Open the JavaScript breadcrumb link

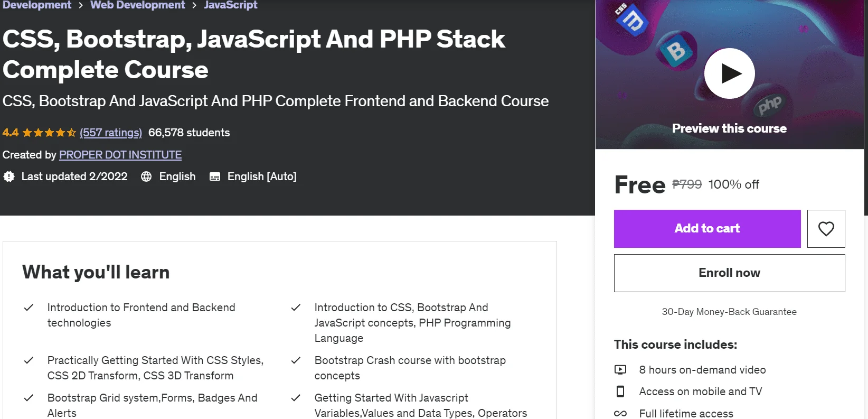tap(231, 5)
